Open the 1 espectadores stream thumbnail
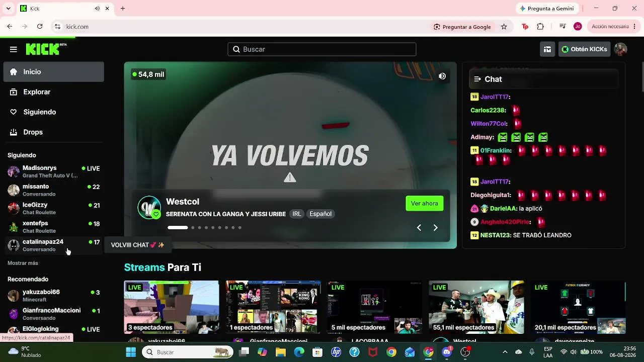This screenshot has height=362, width=644. (x=273, y=307)
